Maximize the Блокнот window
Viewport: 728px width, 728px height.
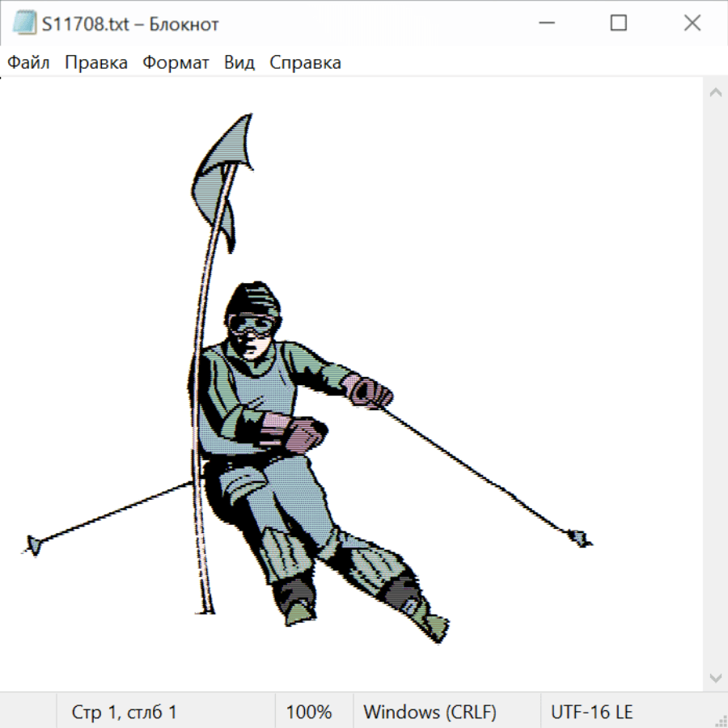[619, 23]
